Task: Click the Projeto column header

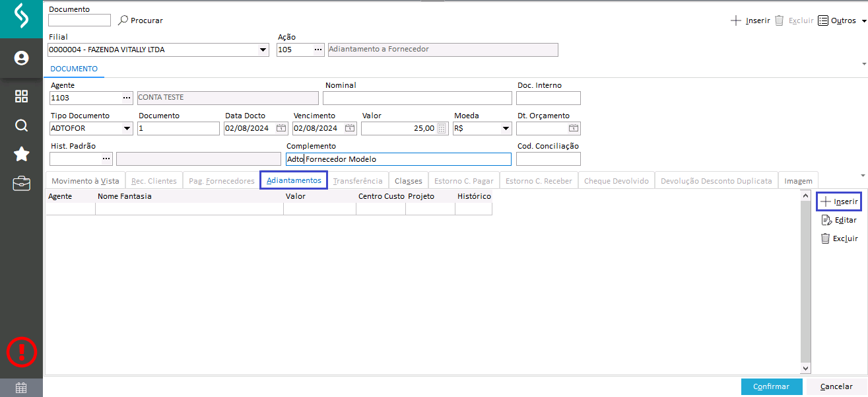Action: [x=430, y=196]
